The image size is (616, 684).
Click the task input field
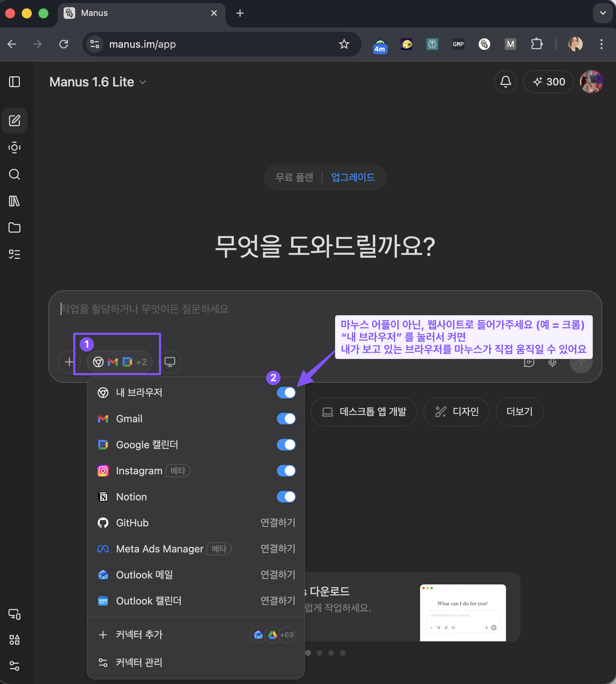tap(217, 309)
